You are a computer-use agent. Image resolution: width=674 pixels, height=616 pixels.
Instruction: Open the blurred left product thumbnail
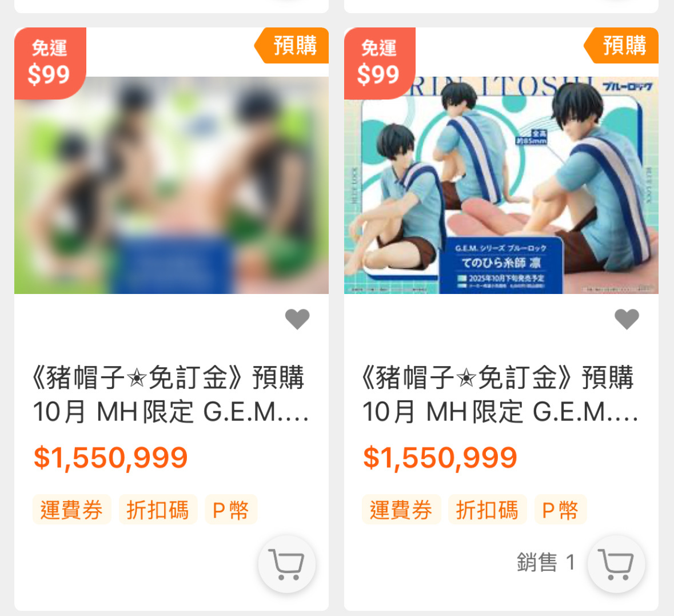tap(172, 185)
